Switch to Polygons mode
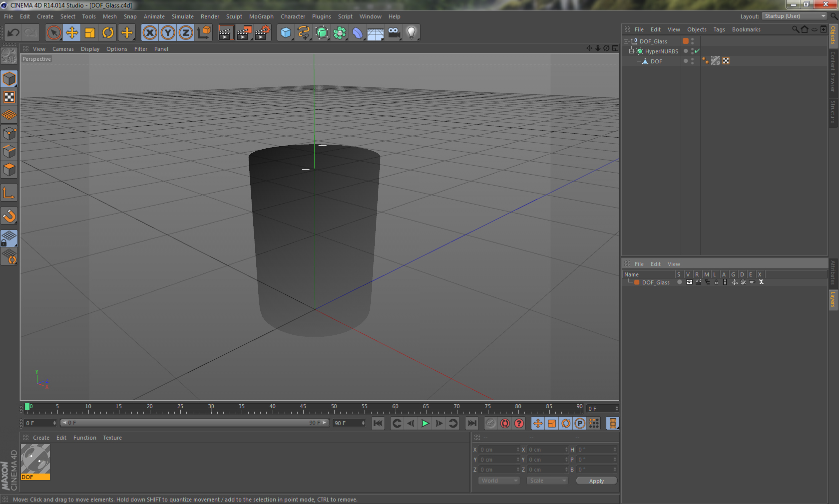 click(9, 170)
